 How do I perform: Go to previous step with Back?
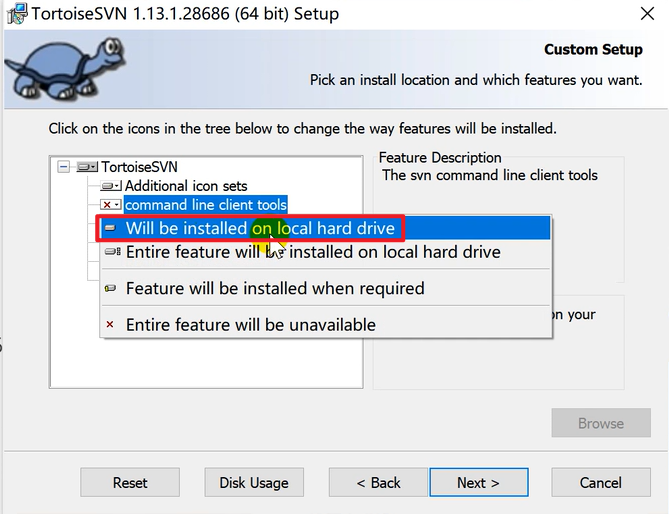(378, 482)
